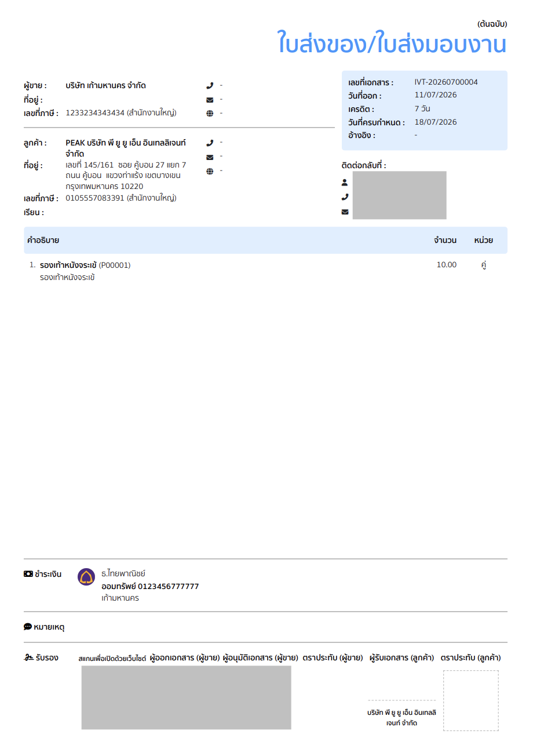533x756 pixels.
Task: Click the credit term 7 วัน
Action: click(x=422, y=108)
